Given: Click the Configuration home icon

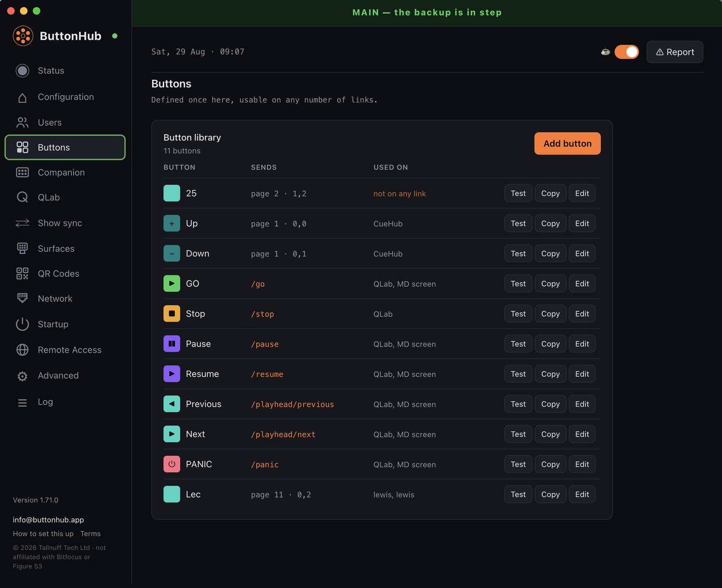Looking at the screenshot, I should coord(23,97).
